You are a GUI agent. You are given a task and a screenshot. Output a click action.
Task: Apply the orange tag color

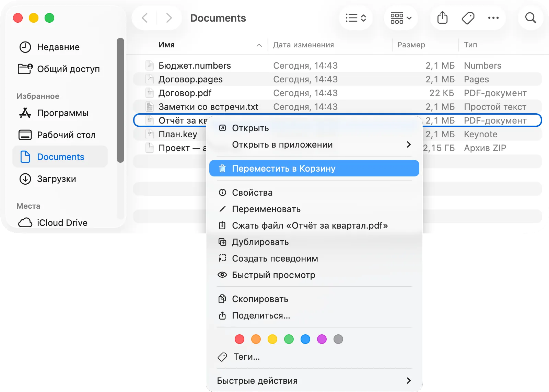(256, 339)
